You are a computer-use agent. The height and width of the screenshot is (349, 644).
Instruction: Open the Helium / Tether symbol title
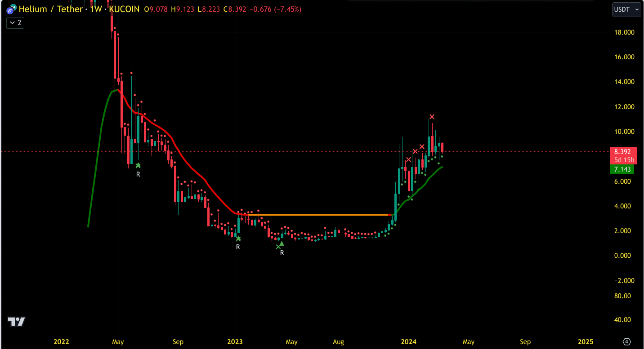51,9
